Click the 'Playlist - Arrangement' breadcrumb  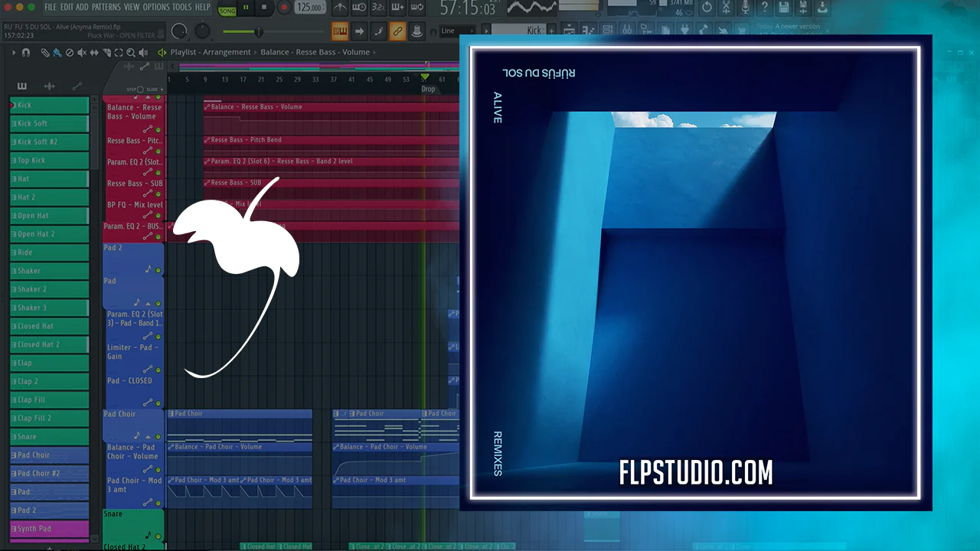[211, 52]
